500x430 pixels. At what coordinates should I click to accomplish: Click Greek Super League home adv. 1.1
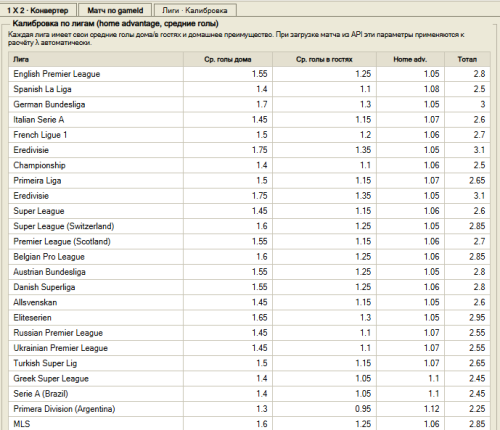(411, 379)
